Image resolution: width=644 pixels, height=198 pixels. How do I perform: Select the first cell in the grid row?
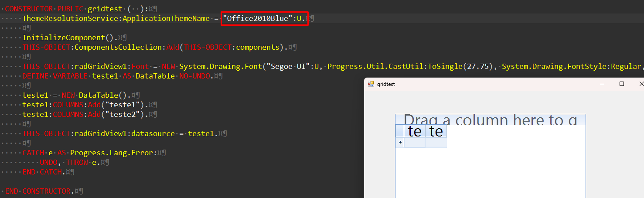tap(414, 143)
